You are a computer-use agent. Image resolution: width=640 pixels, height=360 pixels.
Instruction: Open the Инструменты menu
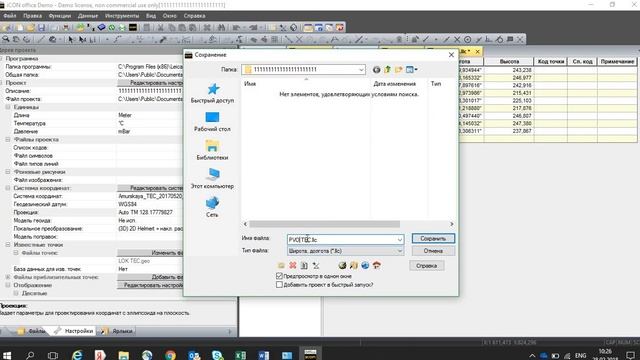122,16
